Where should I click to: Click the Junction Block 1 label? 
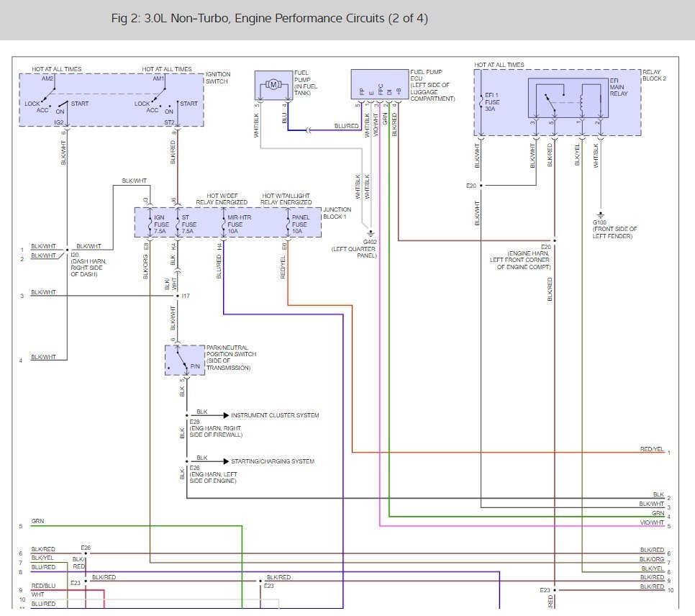click(x=337, y=213)
